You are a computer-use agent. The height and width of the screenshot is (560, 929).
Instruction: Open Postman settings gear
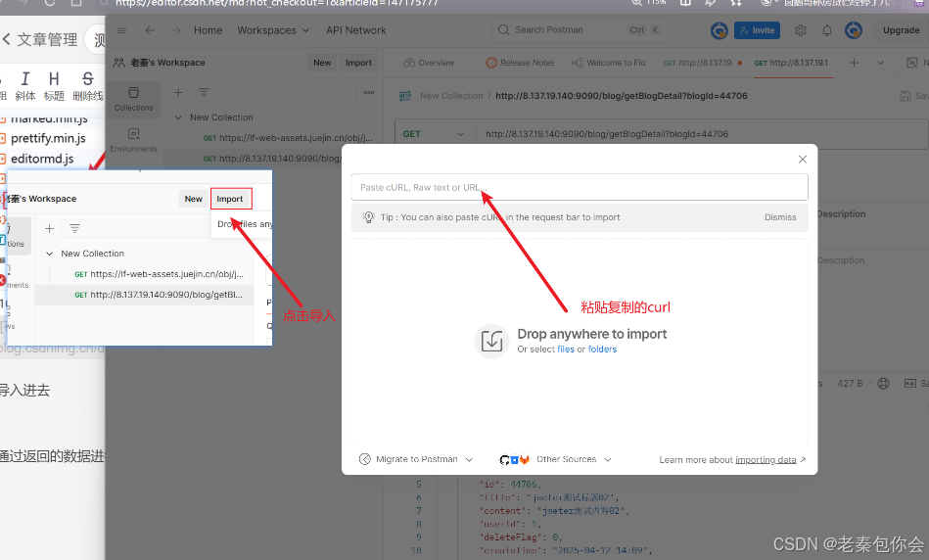tap(801, 30)
